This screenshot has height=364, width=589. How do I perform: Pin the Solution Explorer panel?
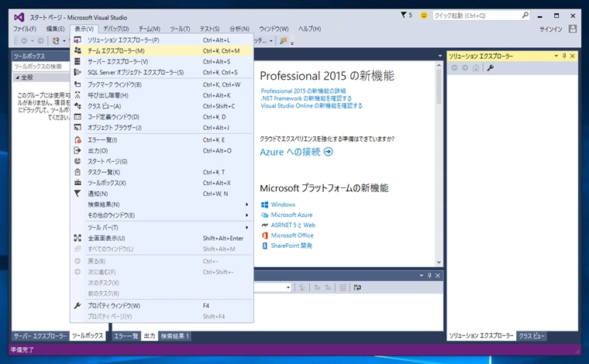tap(564, 56)
